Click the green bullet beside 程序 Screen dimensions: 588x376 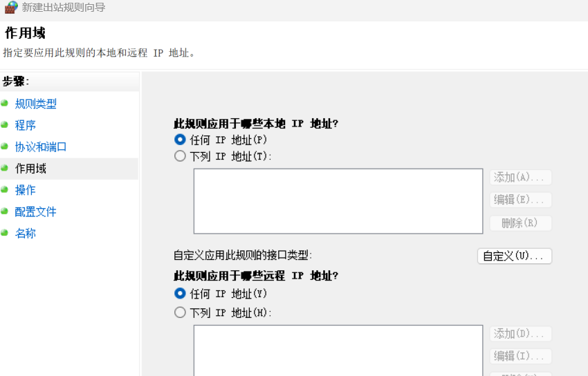(x=5, y=125)
